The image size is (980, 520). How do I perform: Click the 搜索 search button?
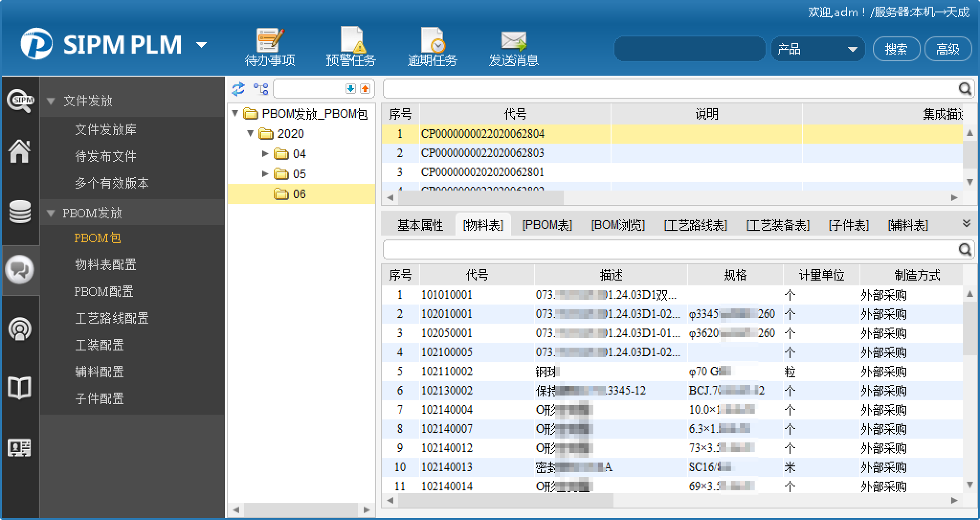896,49
